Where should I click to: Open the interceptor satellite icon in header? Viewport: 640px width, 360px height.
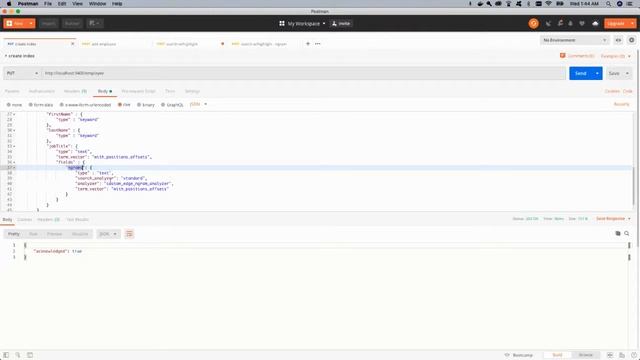click(548, 24)
